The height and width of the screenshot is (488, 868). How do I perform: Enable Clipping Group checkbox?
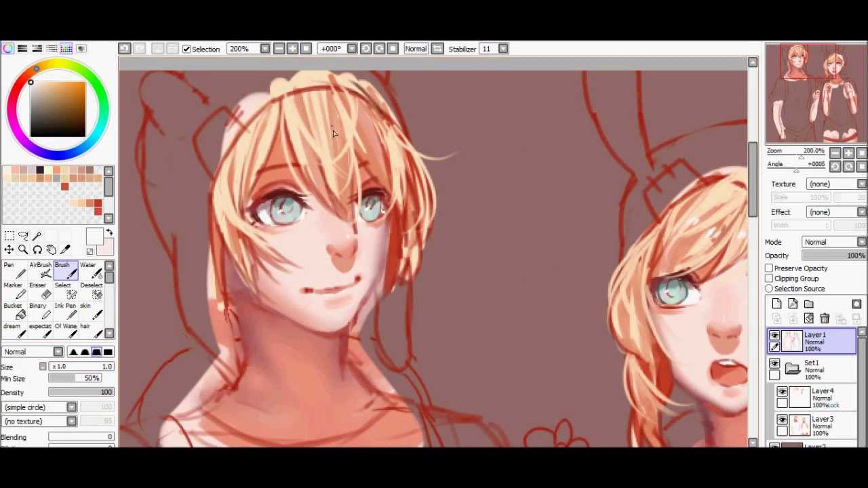click(769, 279)
